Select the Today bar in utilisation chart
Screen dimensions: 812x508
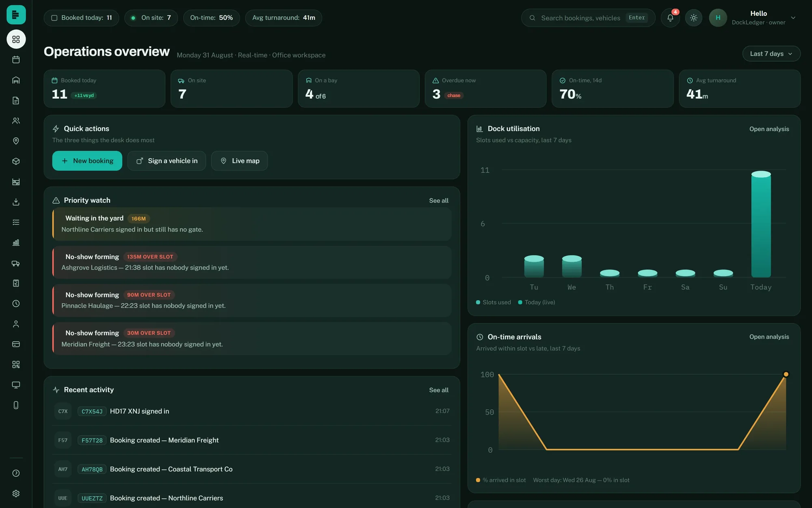(x=761, y=224)
